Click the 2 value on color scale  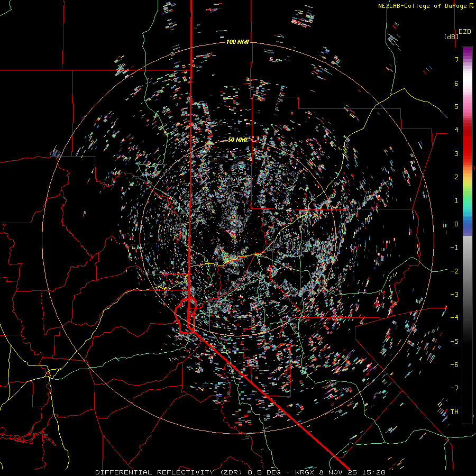(456, 177)
